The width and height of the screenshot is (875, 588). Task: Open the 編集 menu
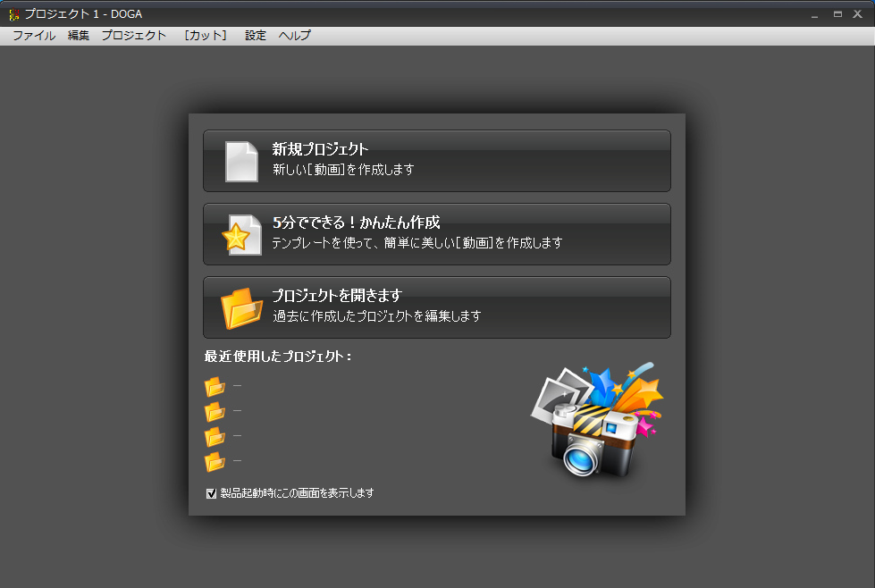pos(79,36)
